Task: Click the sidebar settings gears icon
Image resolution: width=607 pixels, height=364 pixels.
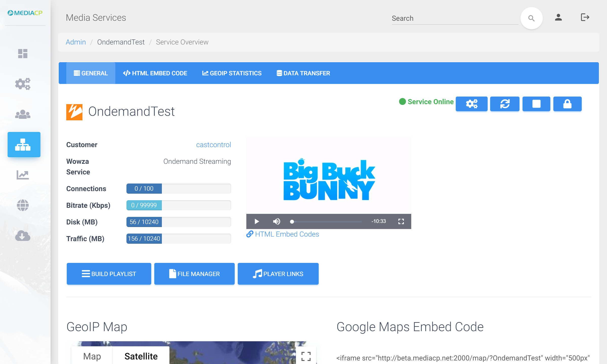Action: tap(23, 84)
